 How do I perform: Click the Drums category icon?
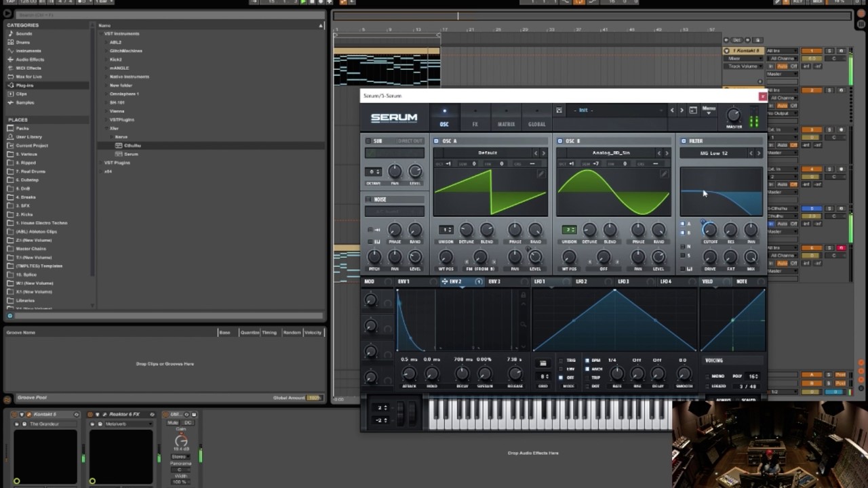point(10,42)
